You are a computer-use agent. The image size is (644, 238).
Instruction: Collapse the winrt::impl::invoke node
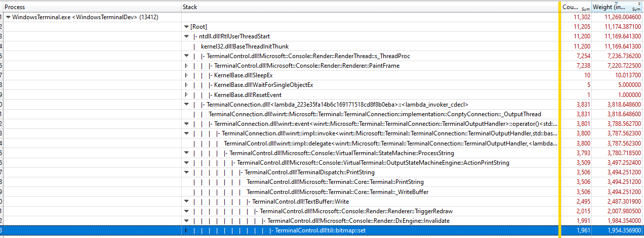click(186, 133)
